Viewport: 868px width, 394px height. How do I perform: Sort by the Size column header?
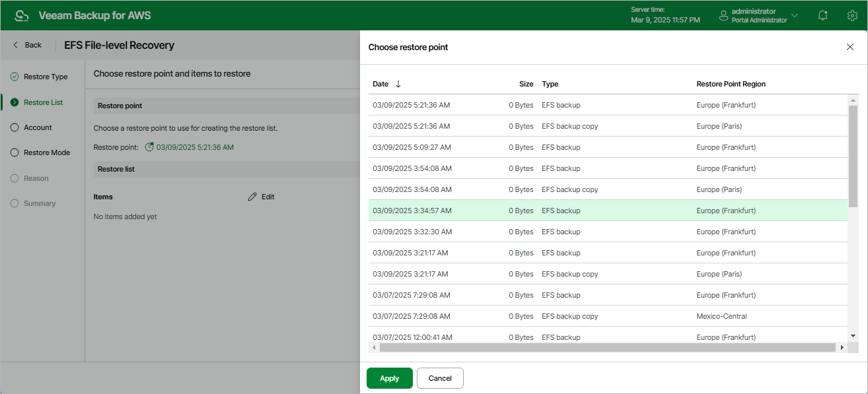tap(526, 84)
